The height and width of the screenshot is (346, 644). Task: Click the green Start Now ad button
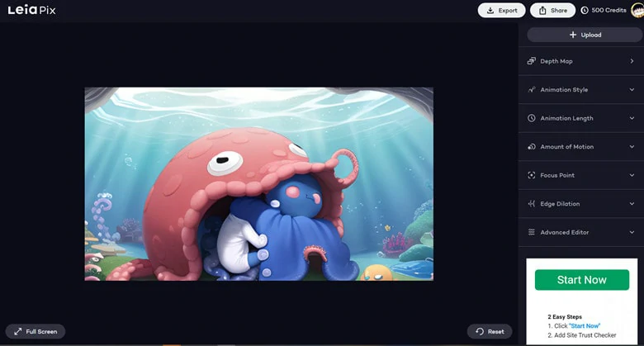581,280
